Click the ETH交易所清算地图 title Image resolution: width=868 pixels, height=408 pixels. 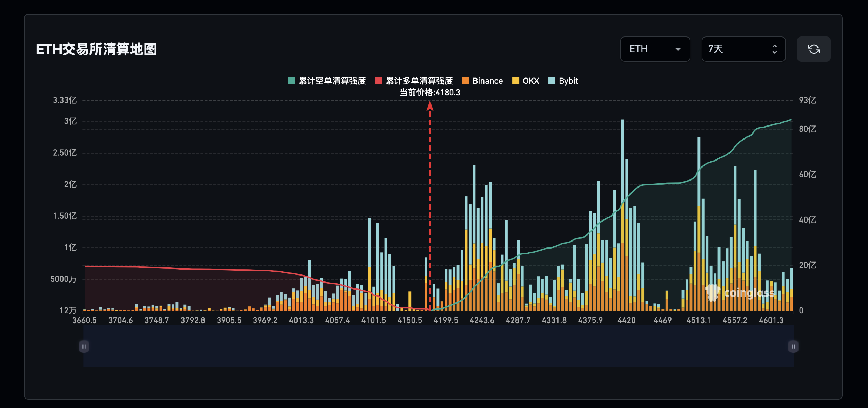(96, 49)
